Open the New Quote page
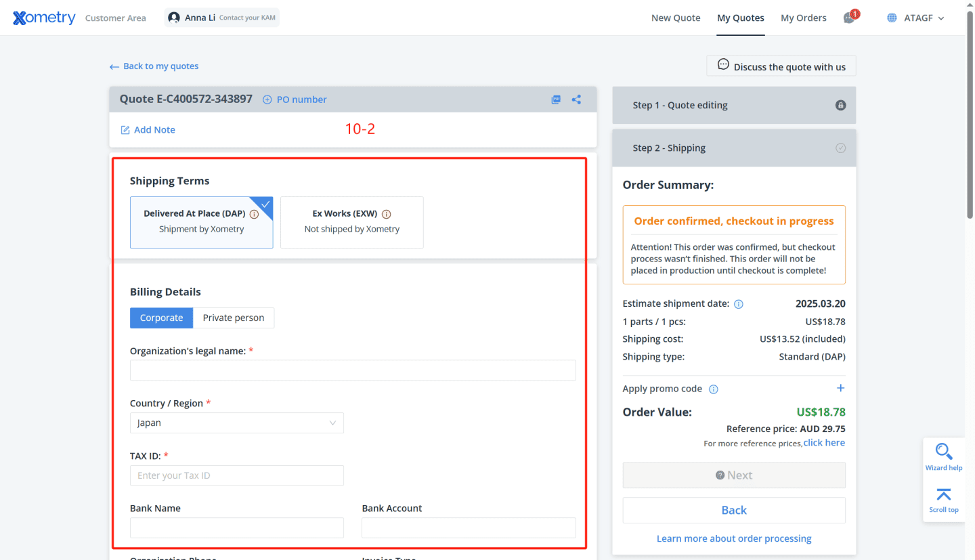Screen dimensions: 975x560 click(676, 18)
